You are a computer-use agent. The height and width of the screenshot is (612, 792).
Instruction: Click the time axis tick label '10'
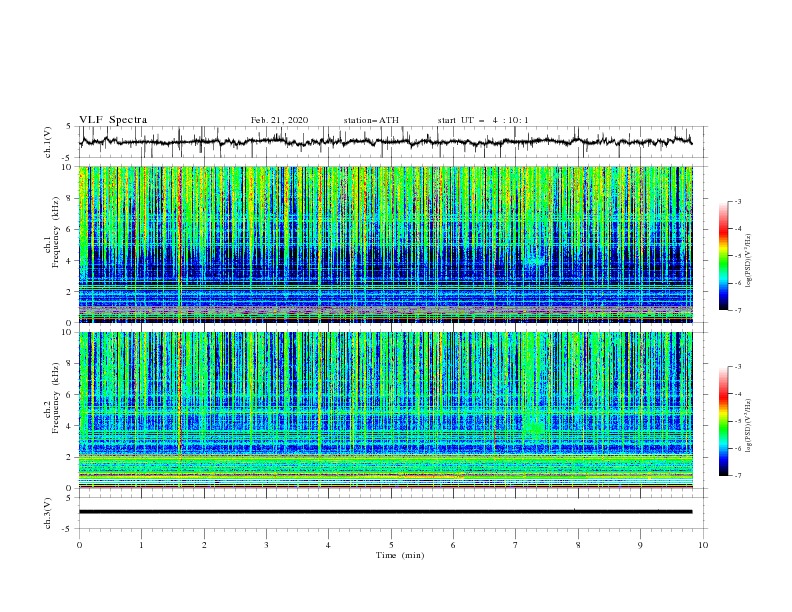[x=703, y=545]
